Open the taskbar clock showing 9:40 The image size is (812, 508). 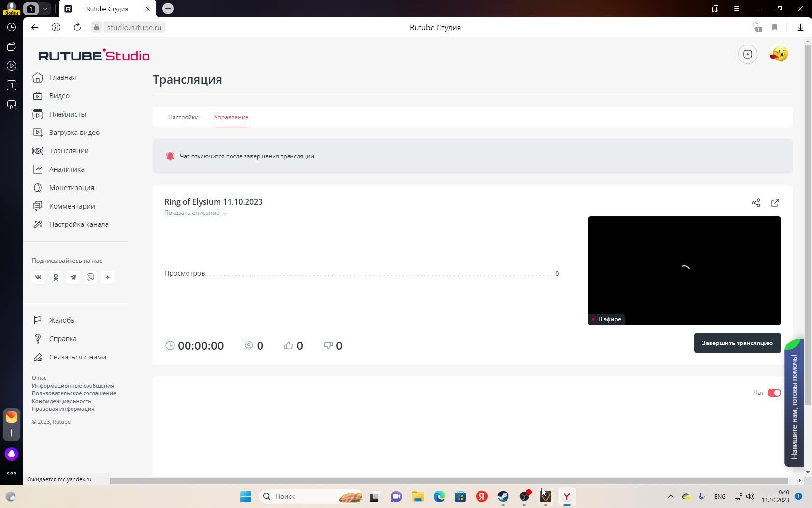[775, 496]
